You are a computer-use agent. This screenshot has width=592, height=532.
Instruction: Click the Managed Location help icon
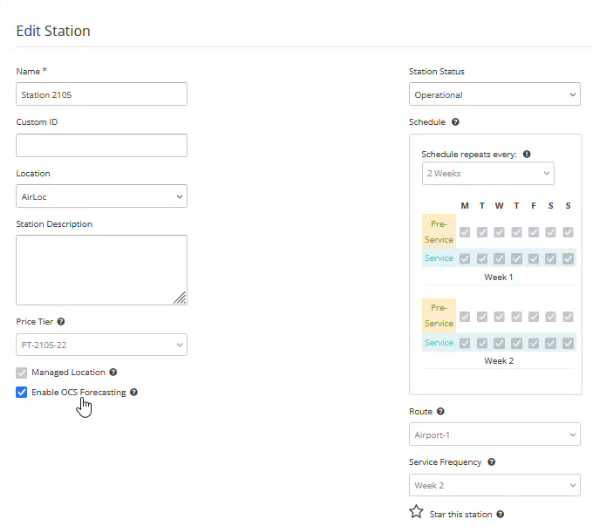[x=113, y=372]
